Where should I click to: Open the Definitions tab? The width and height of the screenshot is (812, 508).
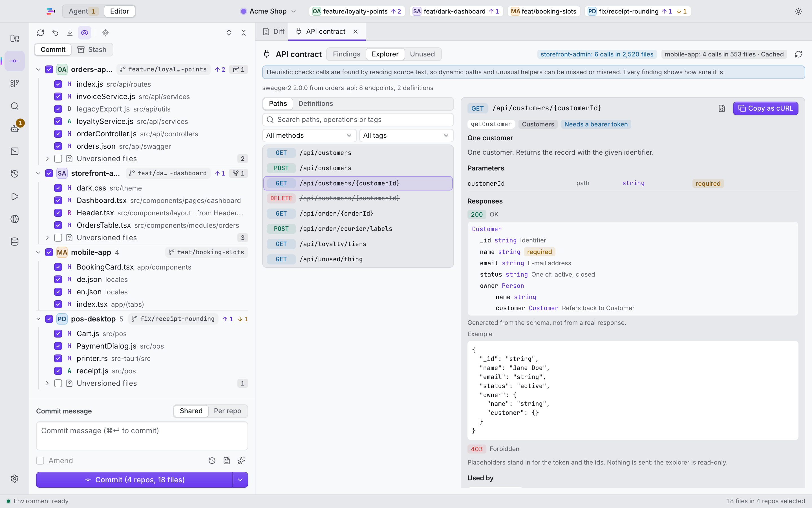pyautogui.click(x=315, y=104)
